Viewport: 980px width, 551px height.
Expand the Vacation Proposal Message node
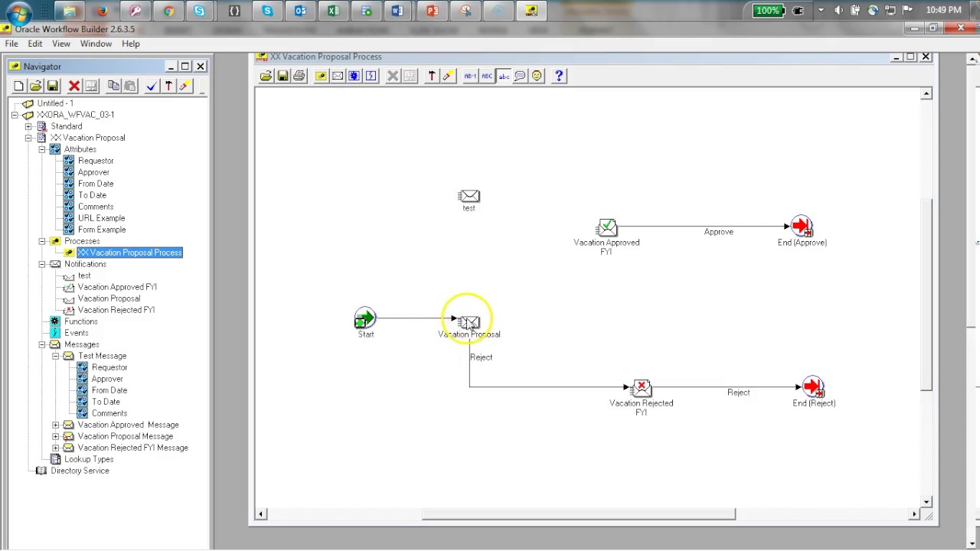pos(56,436)
